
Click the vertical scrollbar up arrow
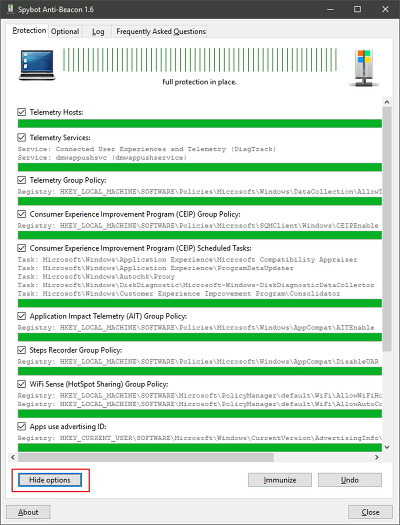(387, 102)
